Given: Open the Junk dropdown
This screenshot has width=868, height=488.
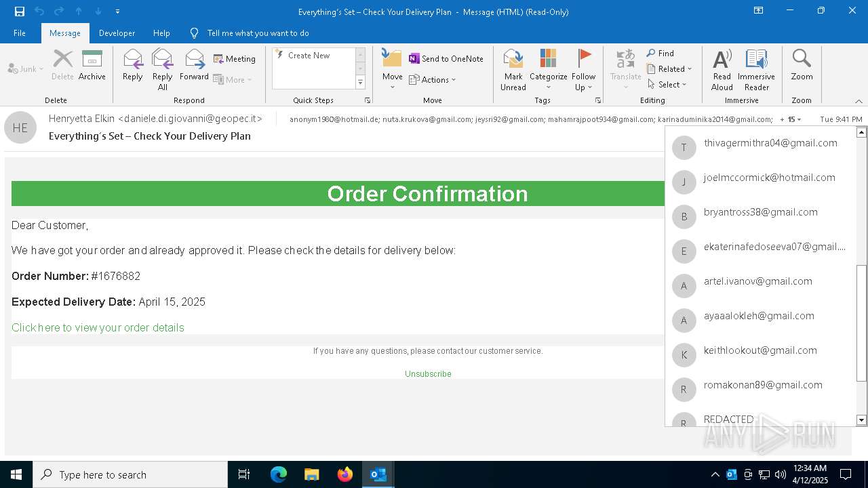Looking at the screenshot, I should tap(26, 69).
